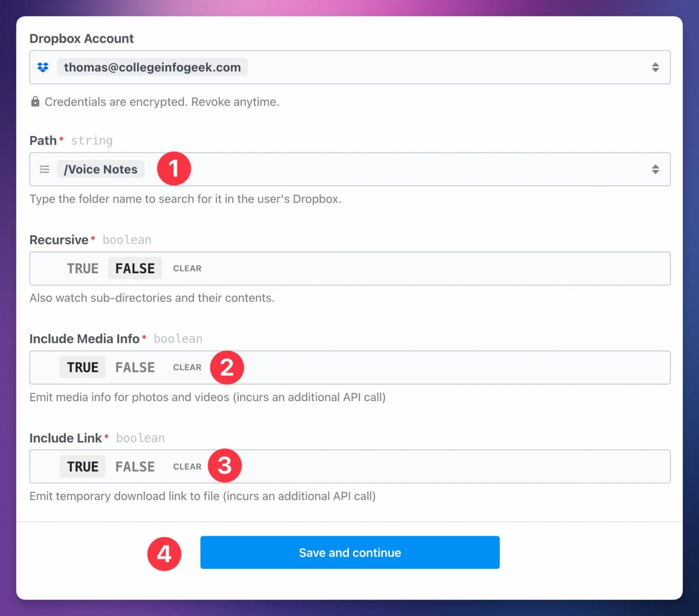This screenshot has height=616, width=699.
Task: Select the thomas@collegeinfogeek.com account chip
Action: click(x=152, y=67)
